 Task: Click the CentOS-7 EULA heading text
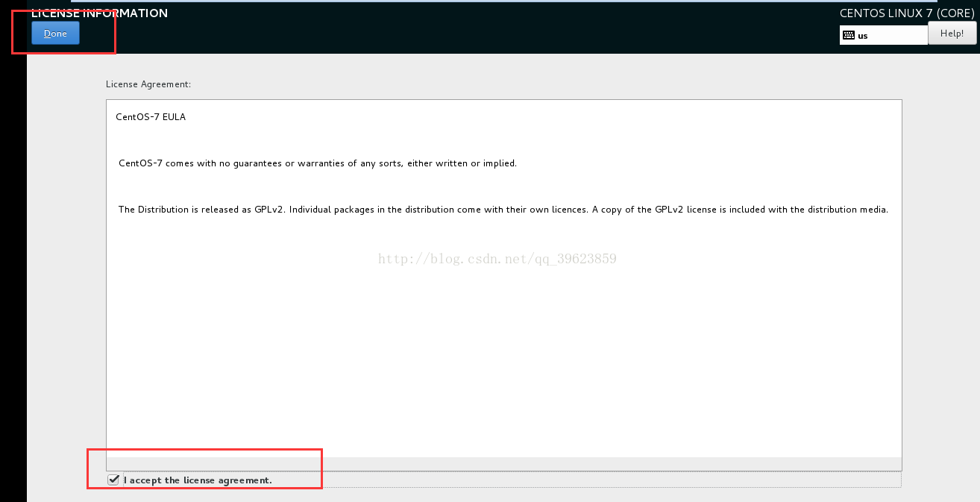tap(151, 117)
